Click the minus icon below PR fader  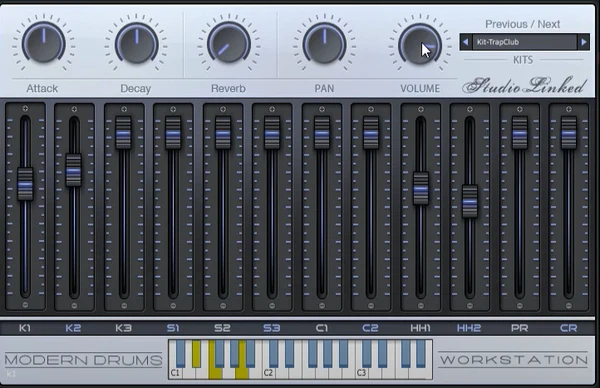click(x=520, y=306)
